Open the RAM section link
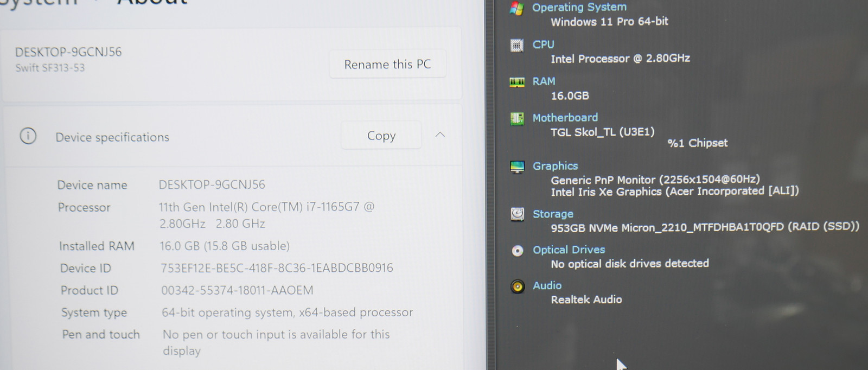The image size is (868, 370). 544,81
